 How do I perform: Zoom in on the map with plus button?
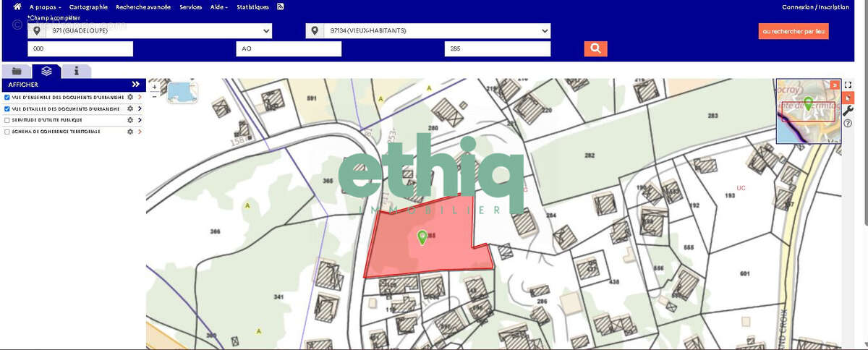tap(154, 87)
